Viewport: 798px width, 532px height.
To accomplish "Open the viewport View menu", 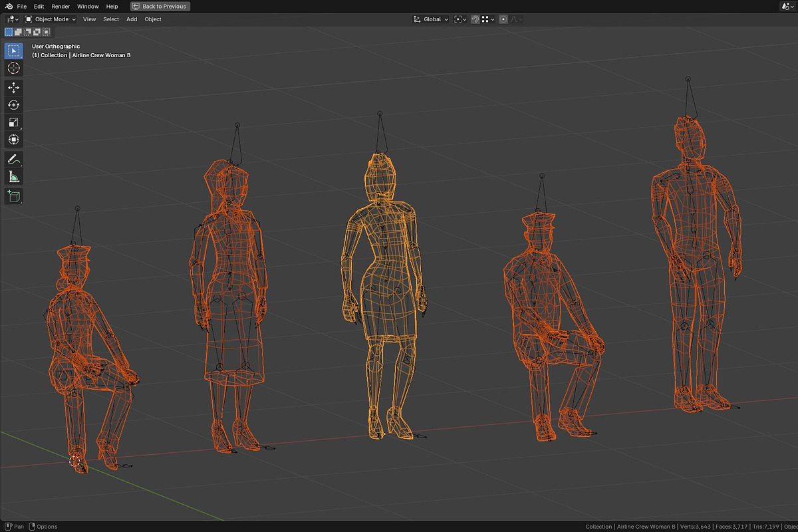I will (x=89, y=19).
